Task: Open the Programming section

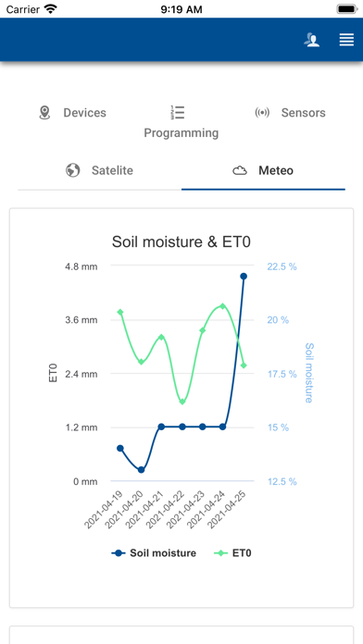Action: coord(181,122)
